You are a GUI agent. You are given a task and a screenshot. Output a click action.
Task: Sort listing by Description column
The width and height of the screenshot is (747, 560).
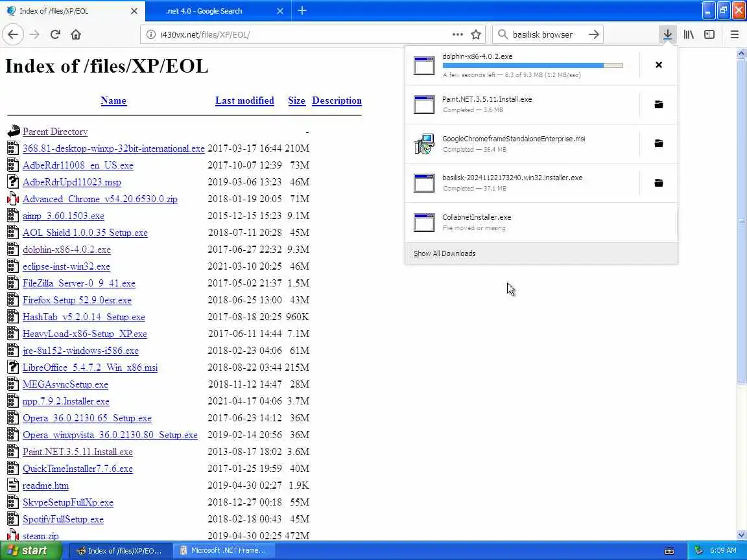click(337, 100)
